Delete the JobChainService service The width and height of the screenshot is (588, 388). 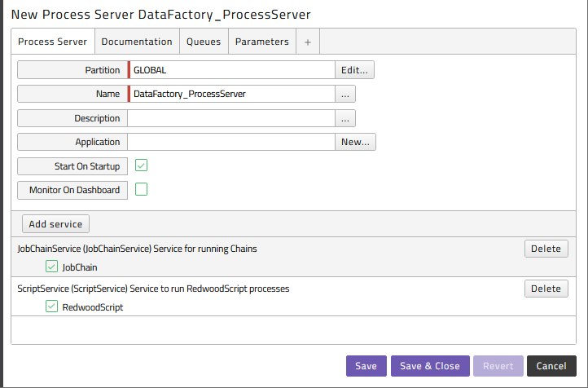(x=546, y=249)
